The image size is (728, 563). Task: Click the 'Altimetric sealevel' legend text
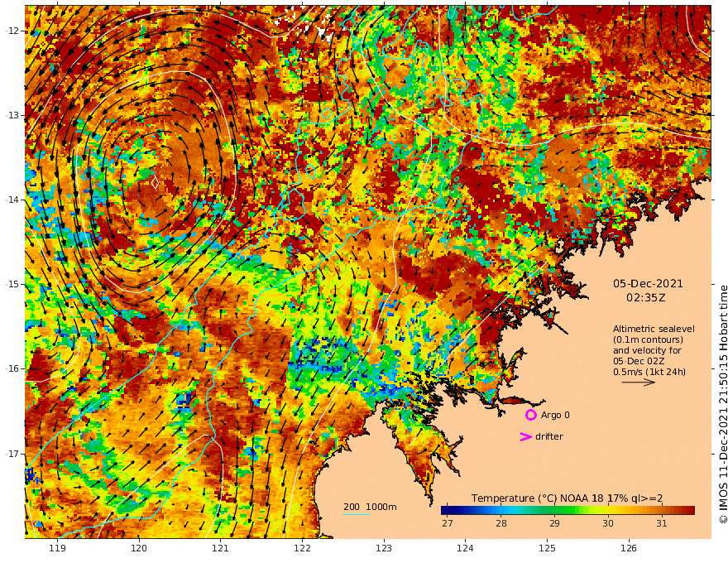pyautogui.click(x=654, y=329)
